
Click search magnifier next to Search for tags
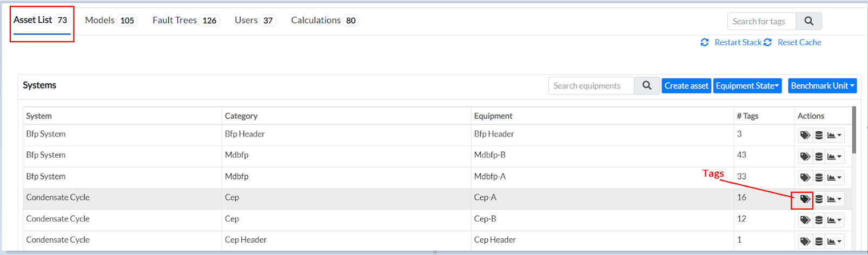[x=809, y=21]
